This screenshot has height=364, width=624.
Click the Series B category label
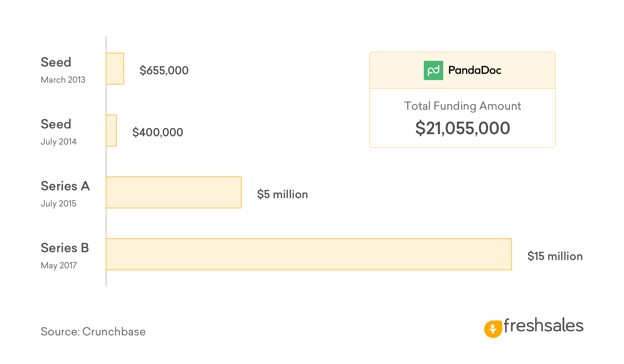tap(65, 248)
